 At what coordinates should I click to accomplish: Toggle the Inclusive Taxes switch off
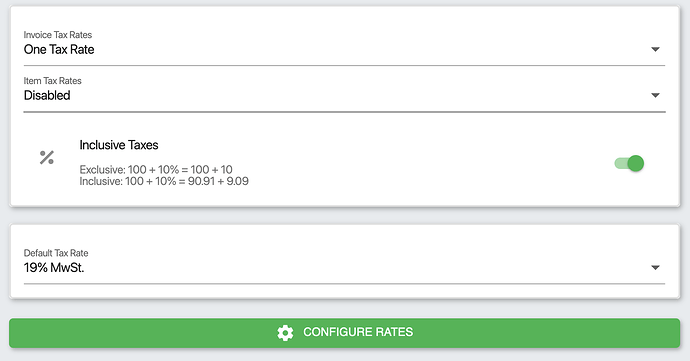(629, 163)
